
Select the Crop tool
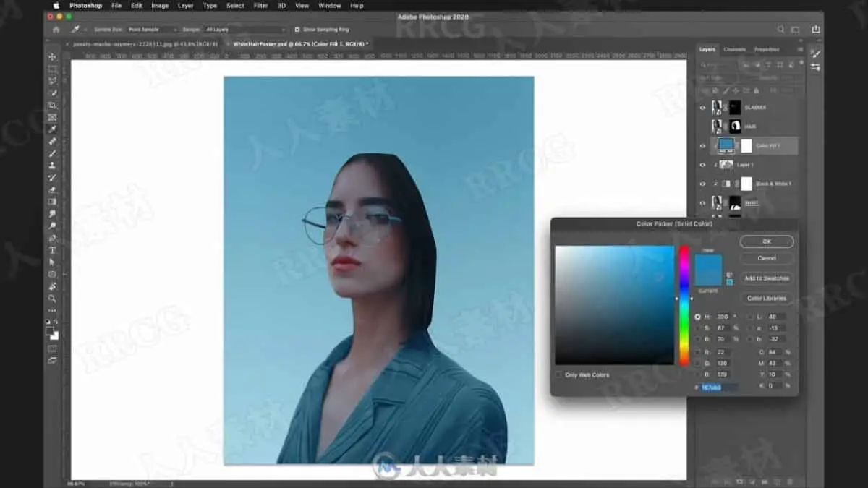tap(52, 106)
